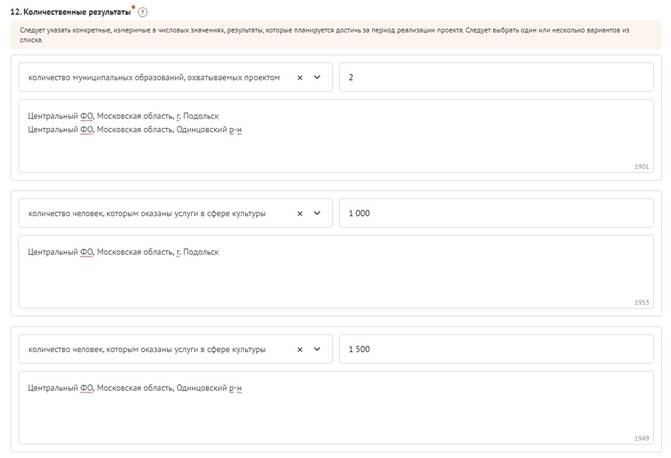Clear selection in the row with 1 000

tap(300, 214)
